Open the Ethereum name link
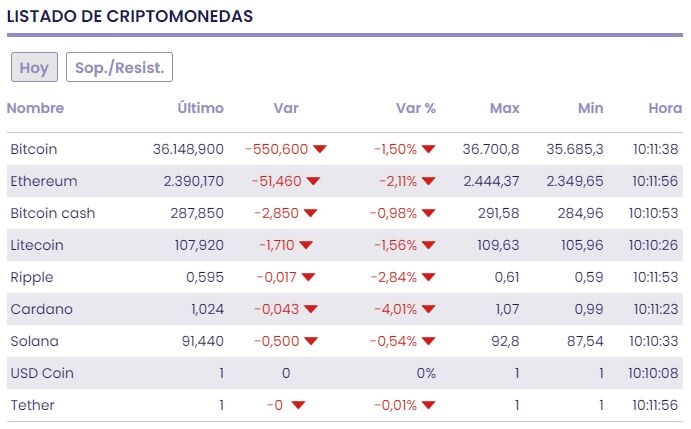Image resolution: width=691 pixels, height=429 pixels. (43, 181)
